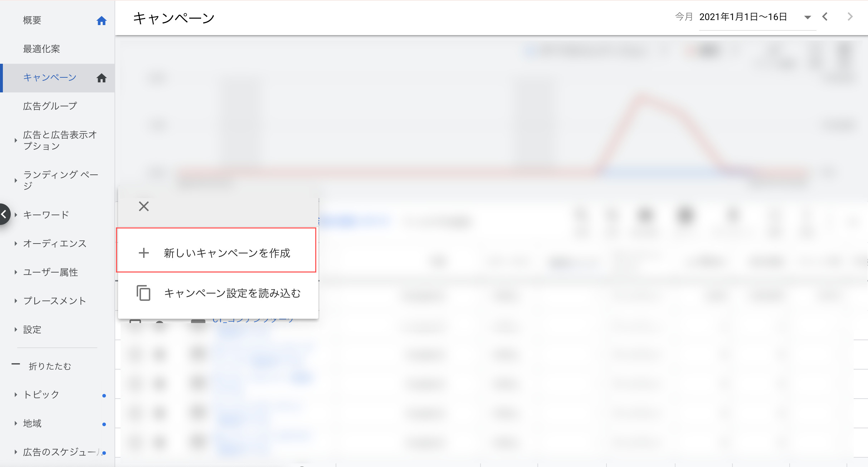
Task: Click the home icon beside キャンペーン
Action: [102, 78]
